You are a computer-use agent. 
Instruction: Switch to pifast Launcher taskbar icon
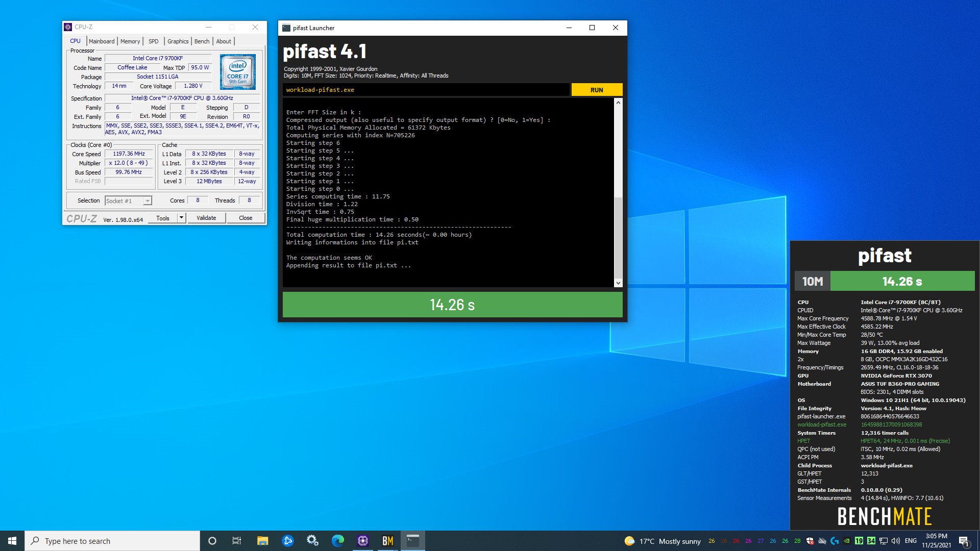pos(413,541)
